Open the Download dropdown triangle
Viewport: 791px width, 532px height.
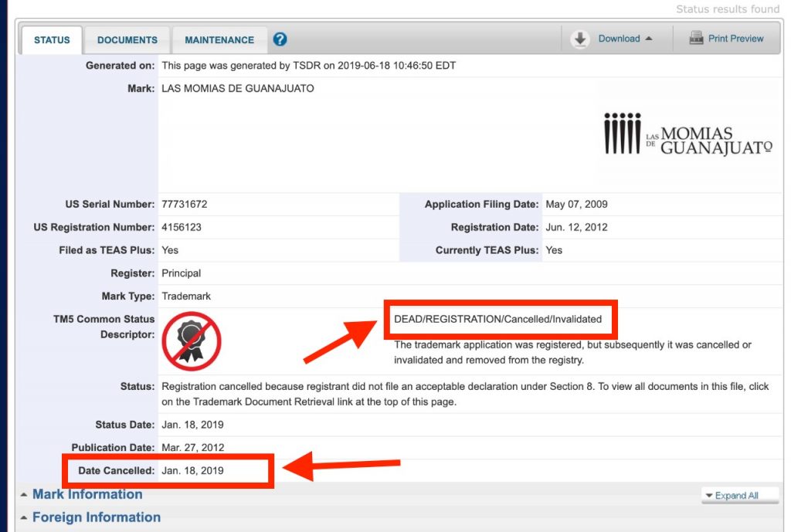pyautogui.click(x=649, y=39)
